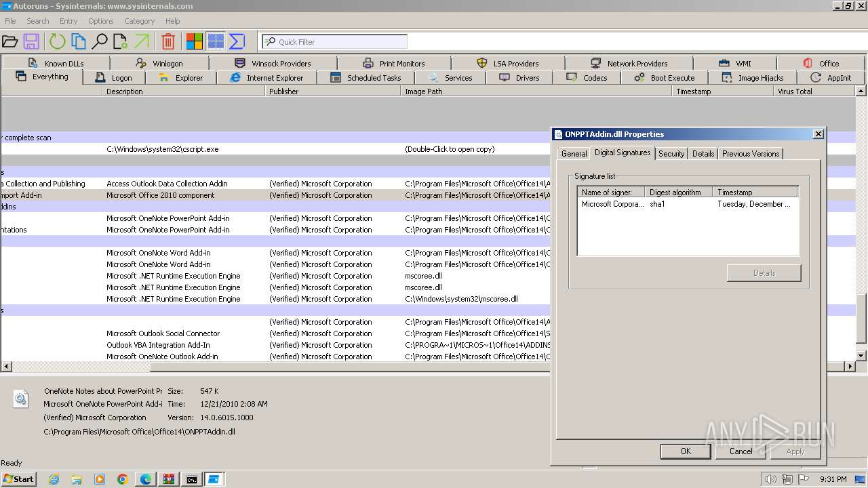The height and width of the screenshot is (488, 868).
Task: Click the horizontal scrollbar left arrow
Action: 6,367
